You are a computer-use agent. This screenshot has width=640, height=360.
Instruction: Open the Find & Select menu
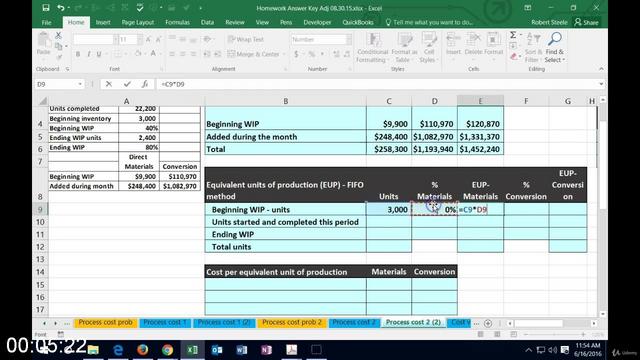point(555,48)
